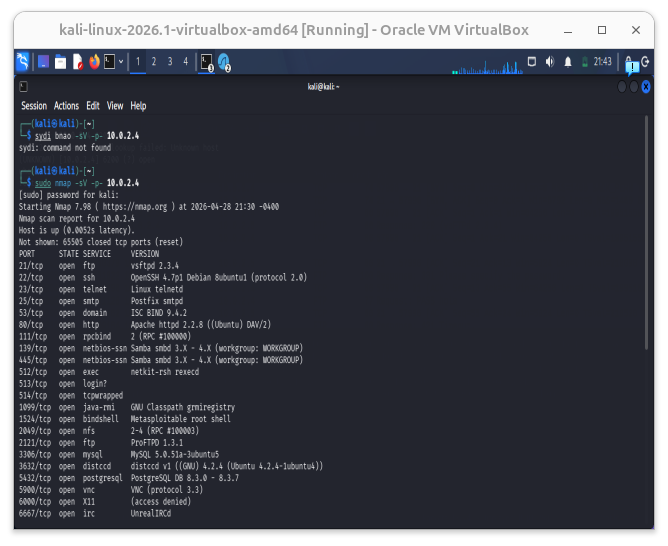Click the terminal vertical scrollbar
Image resolution: width=668 pixels, height=546 pixels.
click(646, 232)
